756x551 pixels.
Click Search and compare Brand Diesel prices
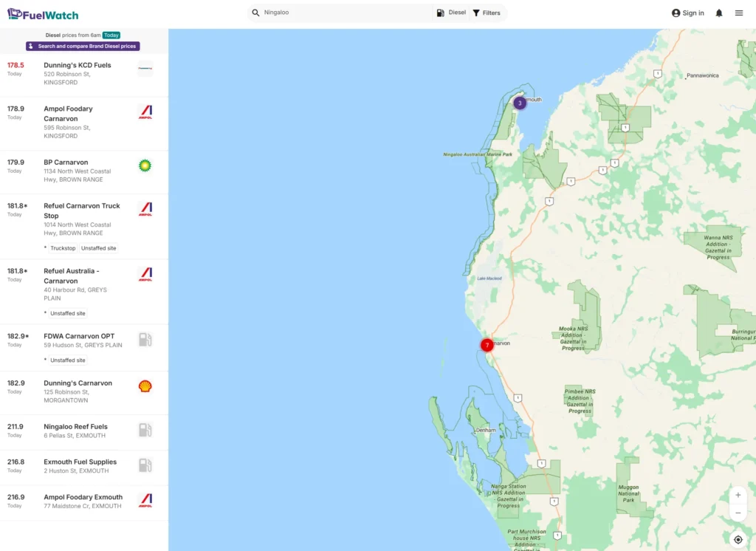(83, 46)
